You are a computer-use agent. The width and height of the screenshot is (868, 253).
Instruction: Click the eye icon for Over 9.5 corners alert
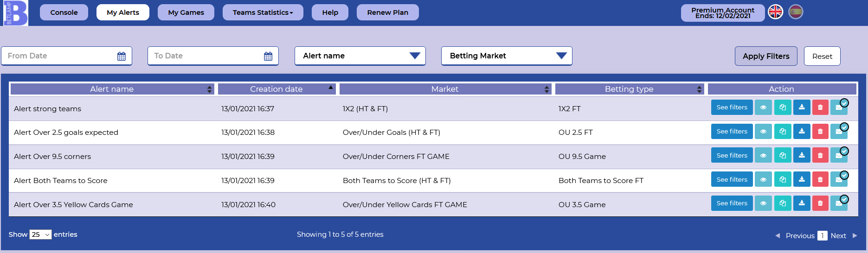(763, 155)
